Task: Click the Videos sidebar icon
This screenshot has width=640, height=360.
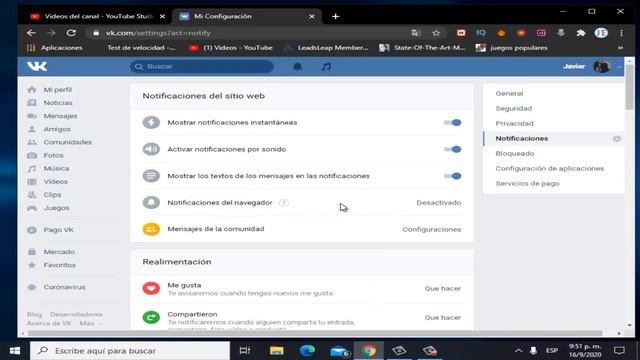Action: pyautogui.click(x=32, y=182)
